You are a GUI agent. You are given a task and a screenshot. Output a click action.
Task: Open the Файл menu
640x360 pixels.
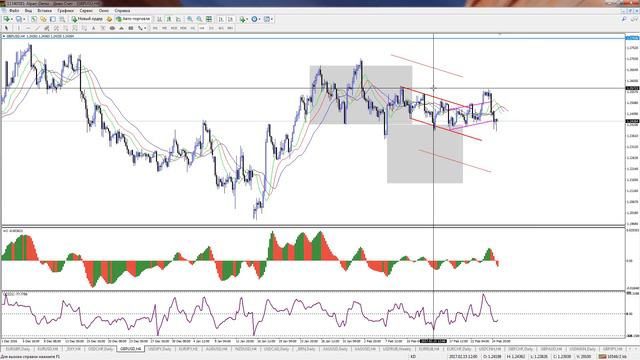coord(13,11)
